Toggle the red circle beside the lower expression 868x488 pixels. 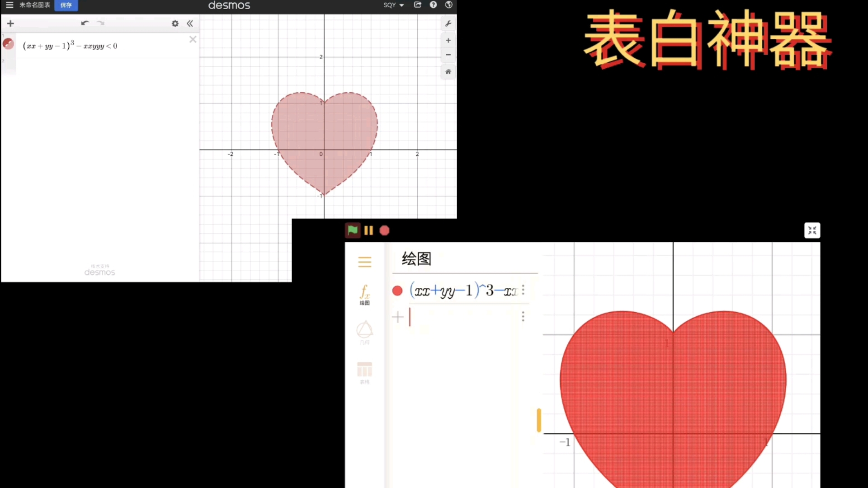[397, 291]
